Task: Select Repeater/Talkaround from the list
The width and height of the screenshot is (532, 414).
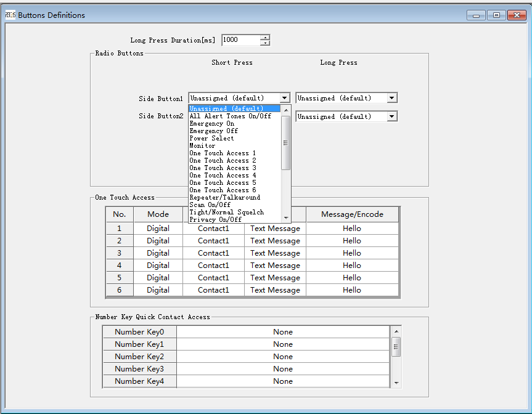Action: pyautogui.click(x=224, y=197)
